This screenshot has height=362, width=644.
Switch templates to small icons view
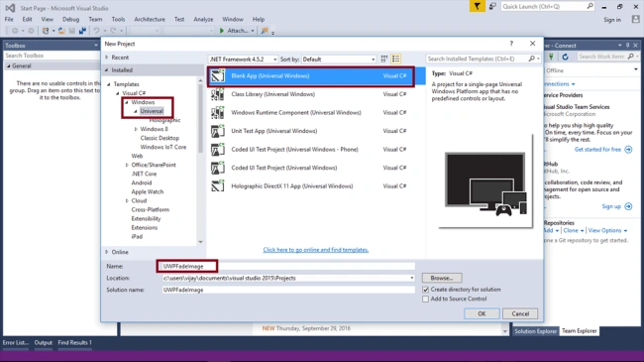point(384,60)
